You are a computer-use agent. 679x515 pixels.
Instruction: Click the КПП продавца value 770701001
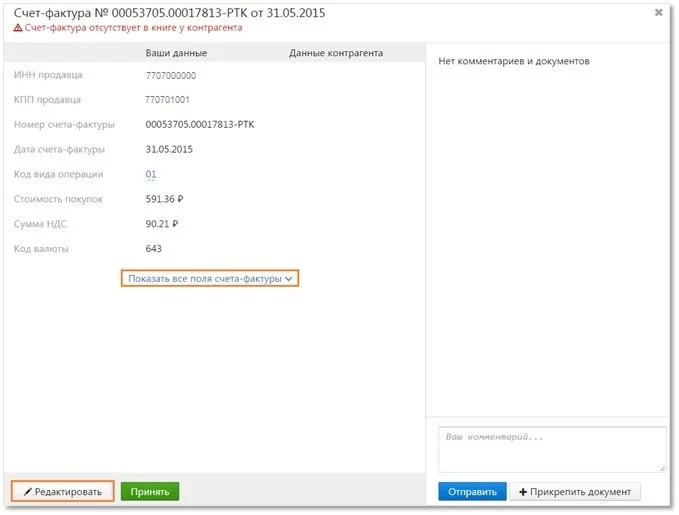coord(167,100)
